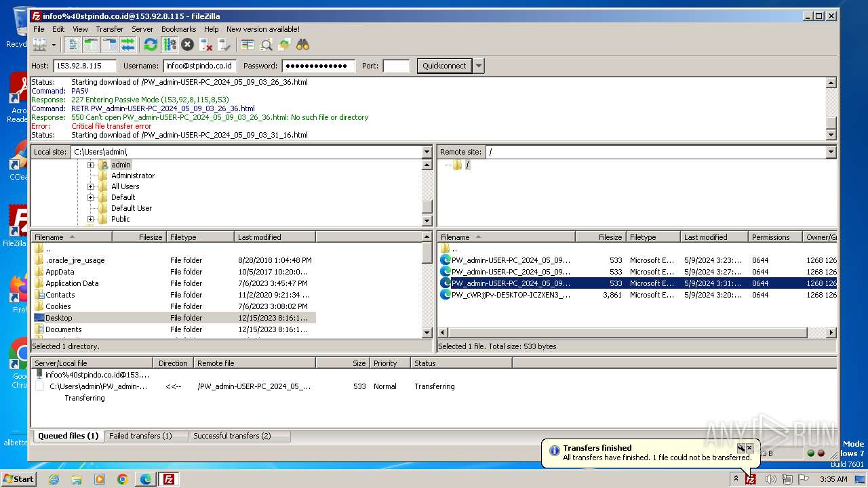Click the message log scroll down arrow
The width and height of the screenshot is (868, 488).
click(x=831, y=135)
